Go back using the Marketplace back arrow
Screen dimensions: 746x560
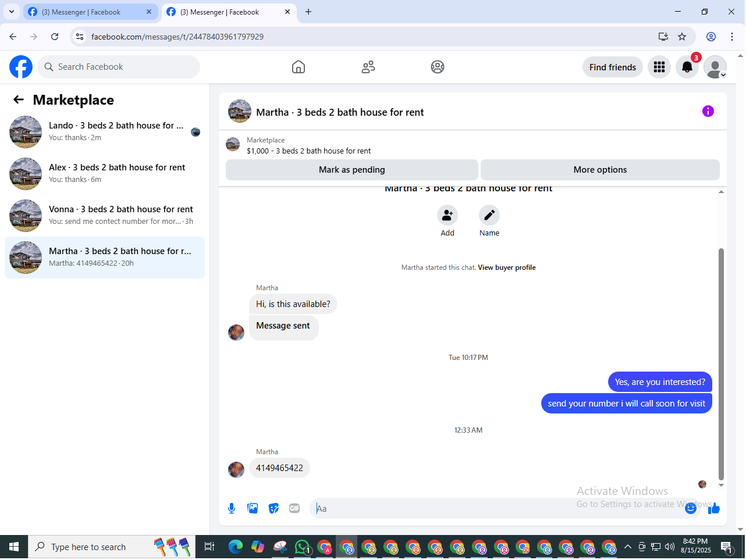click(x=19, y=100)
